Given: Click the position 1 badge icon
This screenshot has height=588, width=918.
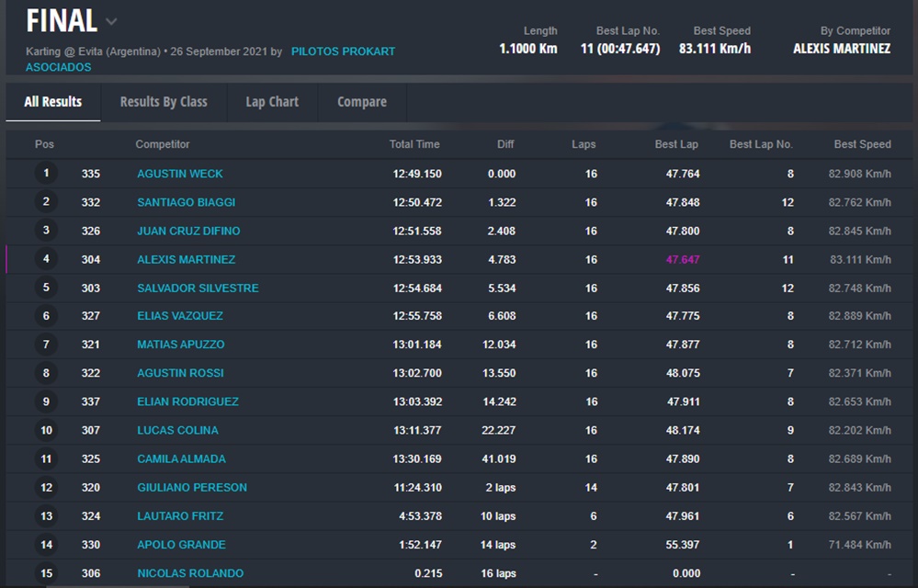Looking at the screenshot, I should coord(46,173).
